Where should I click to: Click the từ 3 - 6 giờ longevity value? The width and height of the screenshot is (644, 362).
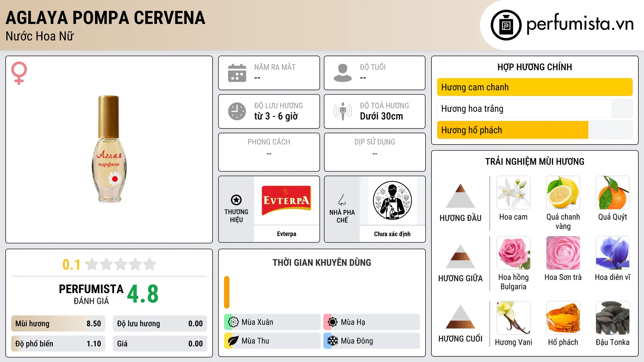click(276, 116)
